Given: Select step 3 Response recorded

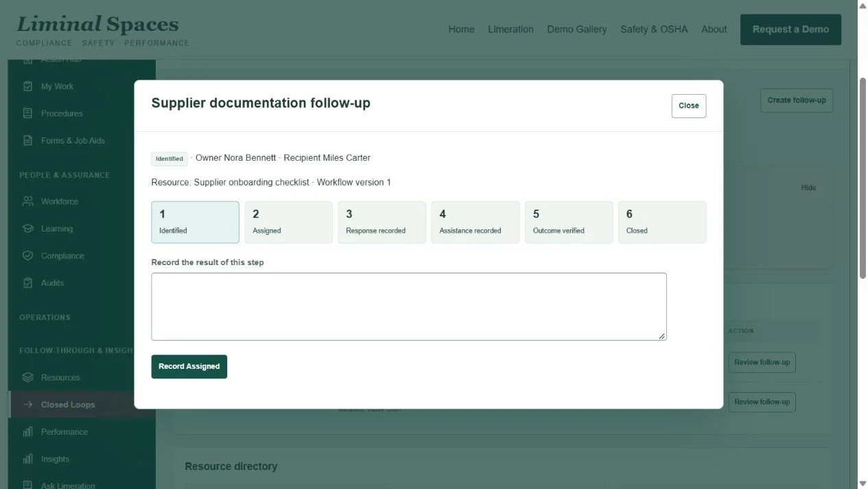Looking at the screenshot, I should (x=382, y=222).
